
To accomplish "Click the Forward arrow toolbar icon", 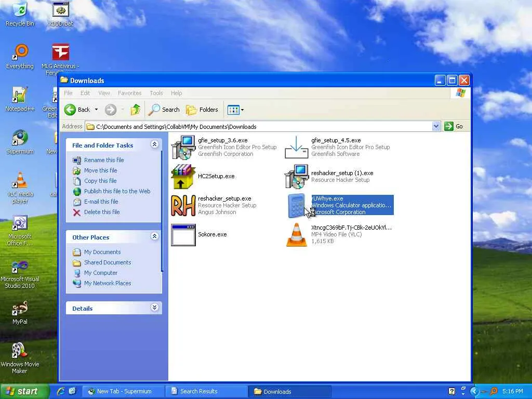I will tap(111, 110).
